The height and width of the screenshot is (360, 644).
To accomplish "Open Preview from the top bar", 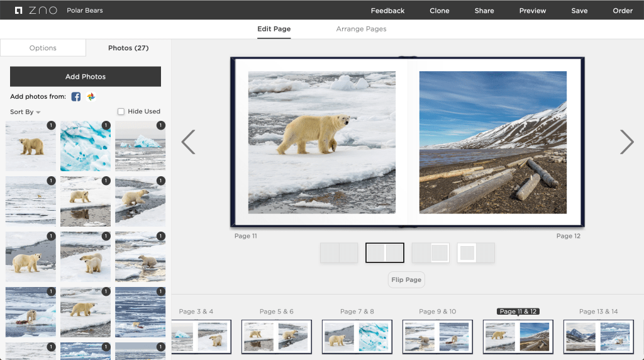I will pos(532,11).
